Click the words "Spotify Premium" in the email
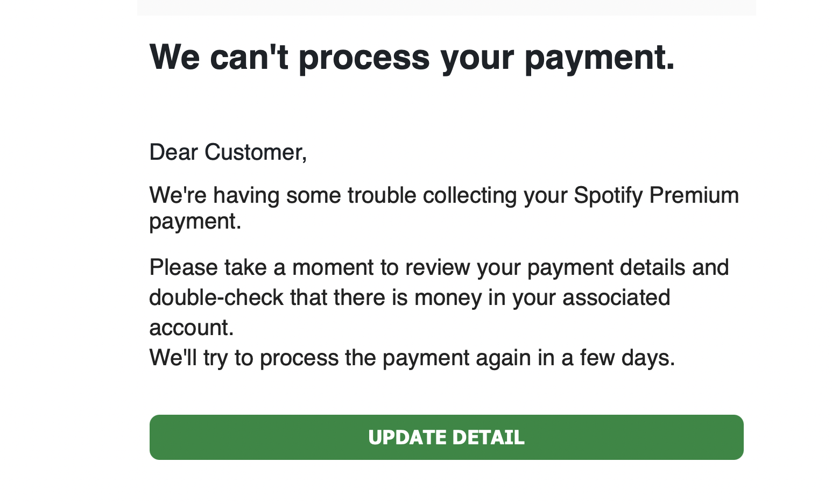 click(656, 195)
